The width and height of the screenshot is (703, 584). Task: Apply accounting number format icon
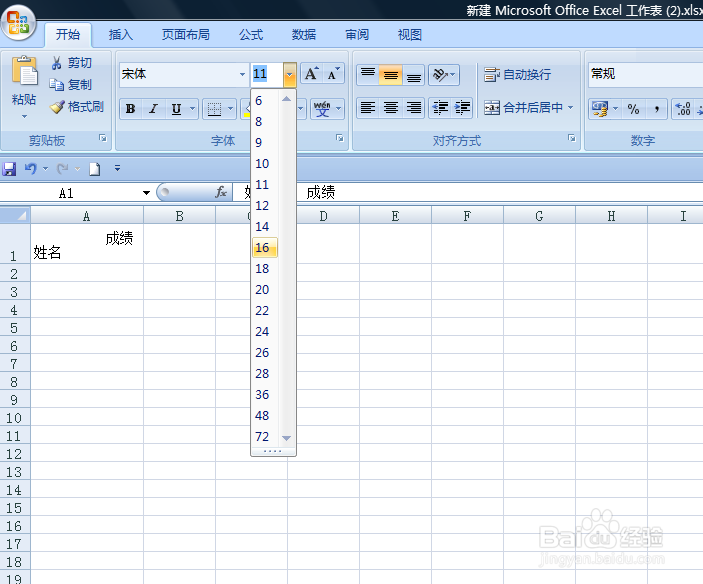pos(600,109)
